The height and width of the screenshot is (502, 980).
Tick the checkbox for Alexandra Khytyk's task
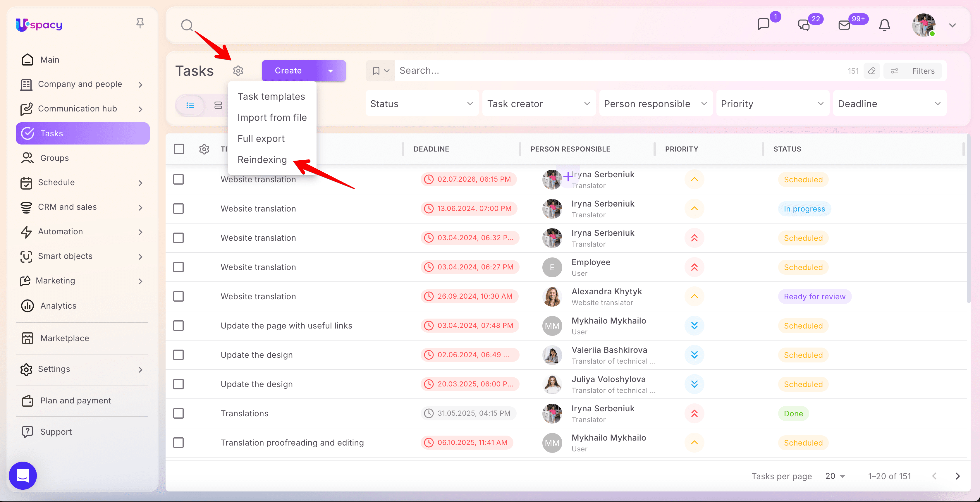click(178, 296)
